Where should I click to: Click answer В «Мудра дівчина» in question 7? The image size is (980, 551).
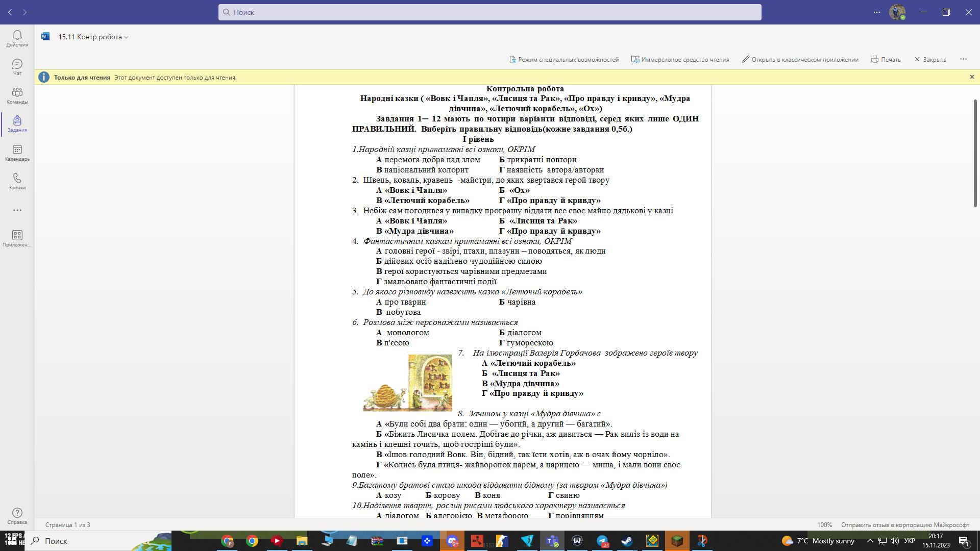(x=521, y=384)
